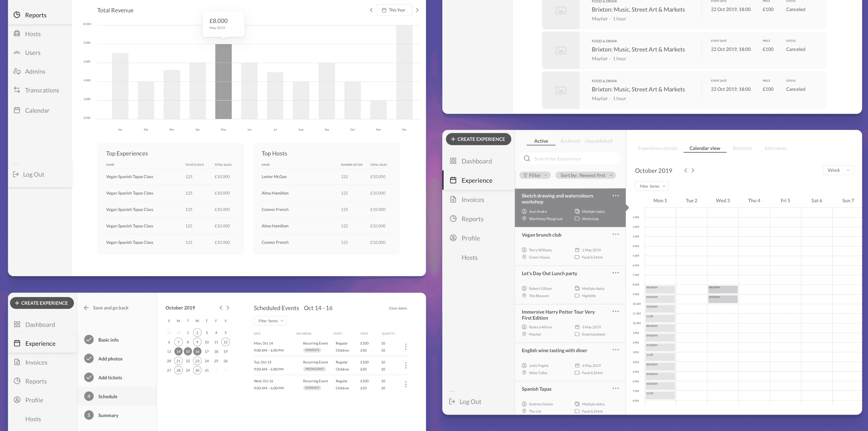The image size is (868, 431).
Task: Click the Basic info completed checkmark step
Action: tap(89, 340)
